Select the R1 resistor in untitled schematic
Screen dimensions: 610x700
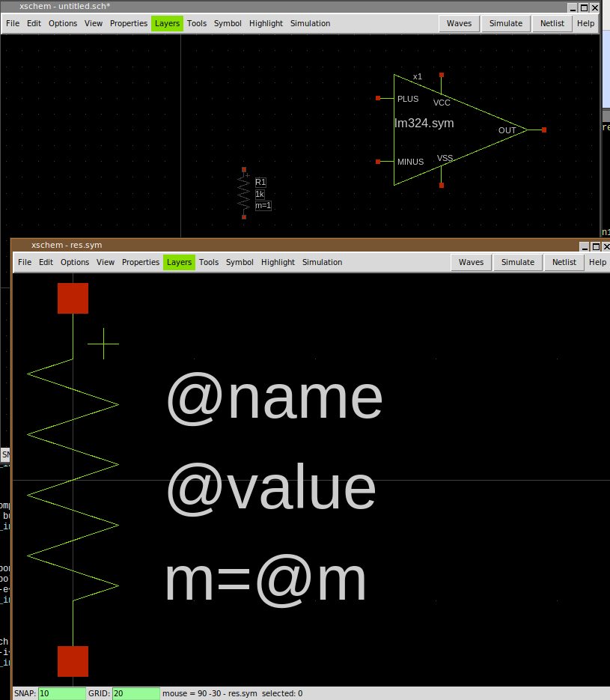click(x=244, y=194)
